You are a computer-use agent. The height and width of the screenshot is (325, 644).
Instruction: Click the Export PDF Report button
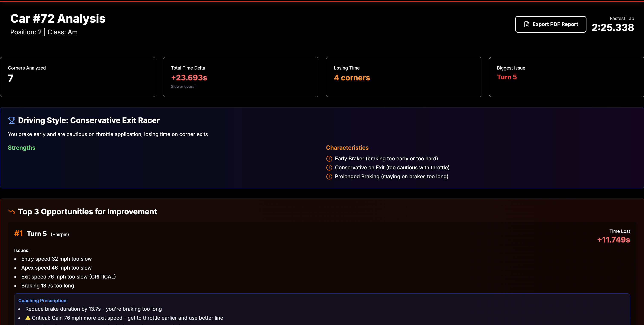click(x=550, y=24)
